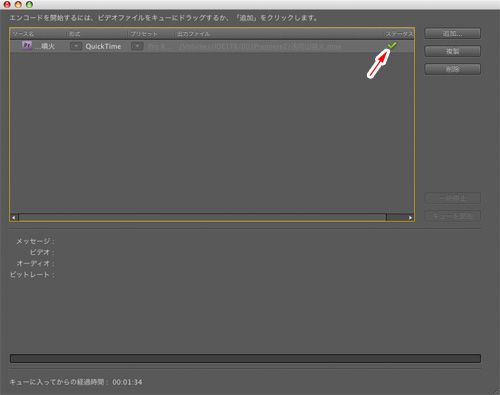Click the encoding progress bar
Viewport: 500px width, 395px height.
coord(245,359)
